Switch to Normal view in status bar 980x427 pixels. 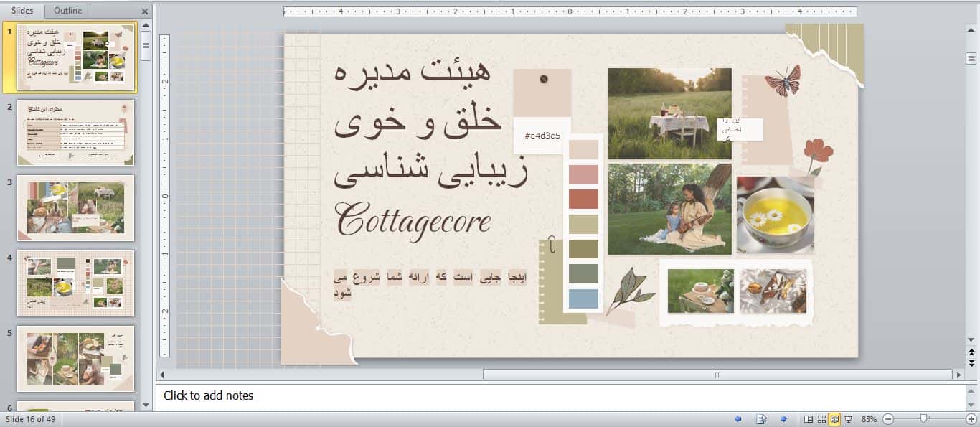tap(809, 419)
